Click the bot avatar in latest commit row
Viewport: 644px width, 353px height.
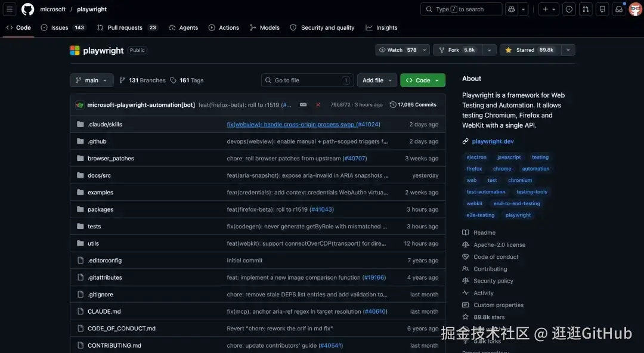point(80,105)
